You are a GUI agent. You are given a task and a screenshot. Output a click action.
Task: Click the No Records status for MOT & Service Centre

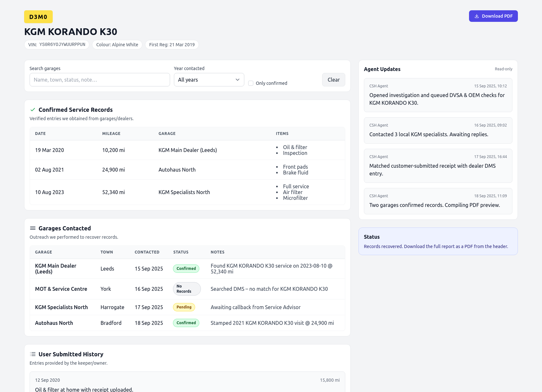tap(186, 289)
